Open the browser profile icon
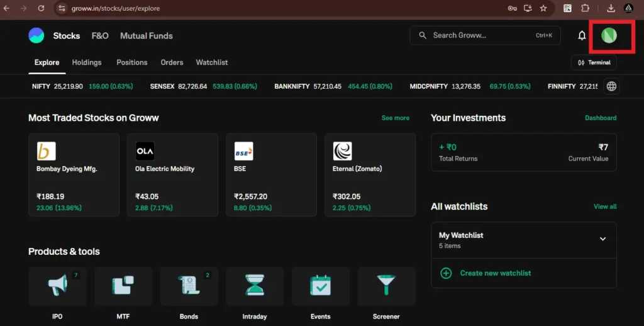The width and height of the screenshot is (644, 326). click(628, 8)
